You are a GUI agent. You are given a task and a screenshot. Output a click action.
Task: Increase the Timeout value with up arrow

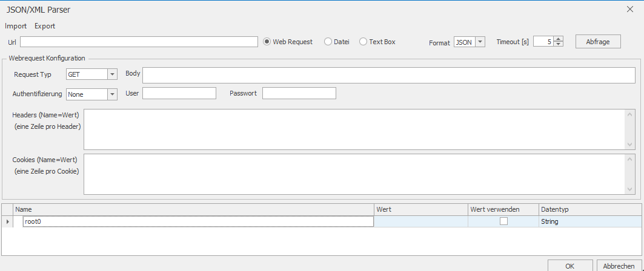558,39
